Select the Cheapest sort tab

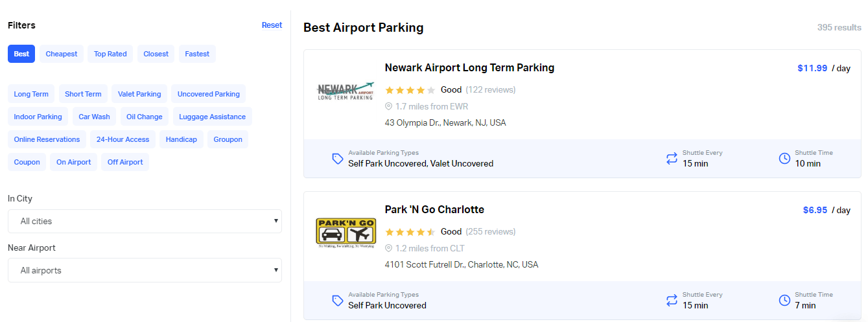tap(62, 54)
